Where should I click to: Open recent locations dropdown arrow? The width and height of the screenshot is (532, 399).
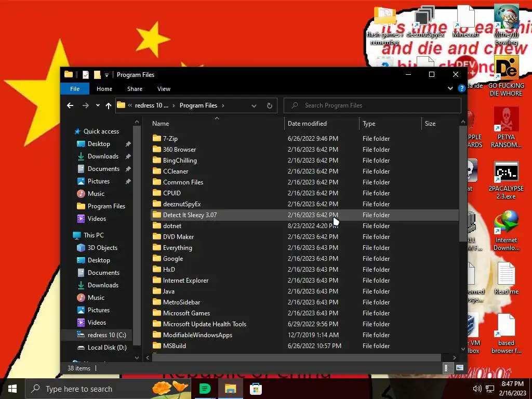tap(98, 105)
